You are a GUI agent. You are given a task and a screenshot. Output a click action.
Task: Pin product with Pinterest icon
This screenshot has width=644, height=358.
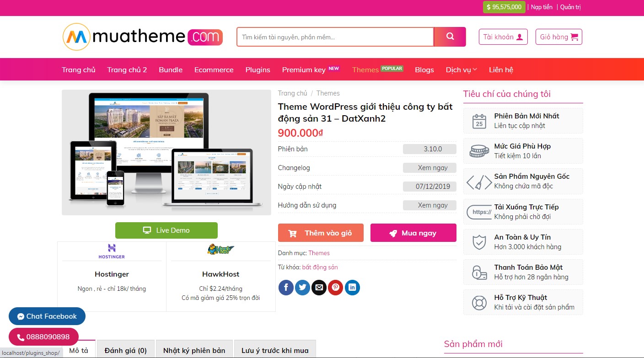click(335, 288)
